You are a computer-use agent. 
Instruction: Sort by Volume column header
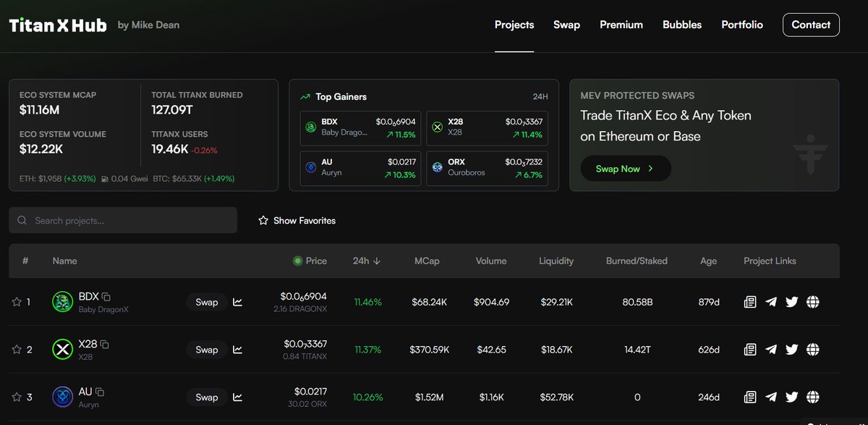491,261
